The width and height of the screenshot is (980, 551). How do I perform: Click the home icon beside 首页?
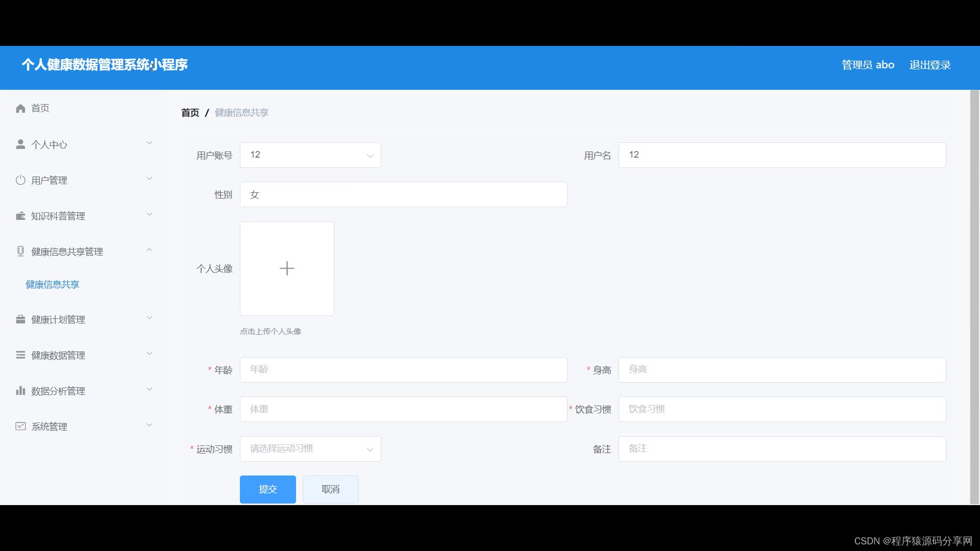[20, 108]
